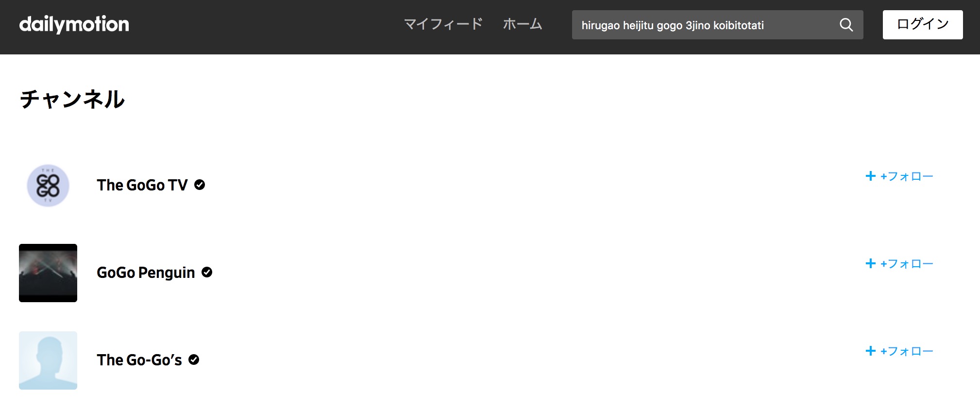
Task: Follow The GoGo TV channel
Action: tap(899, 176)
